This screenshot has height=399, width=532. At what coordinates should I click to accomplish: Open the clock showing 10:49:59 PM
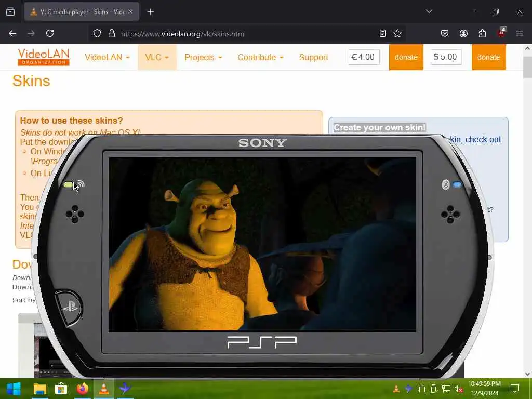(485, 389)
